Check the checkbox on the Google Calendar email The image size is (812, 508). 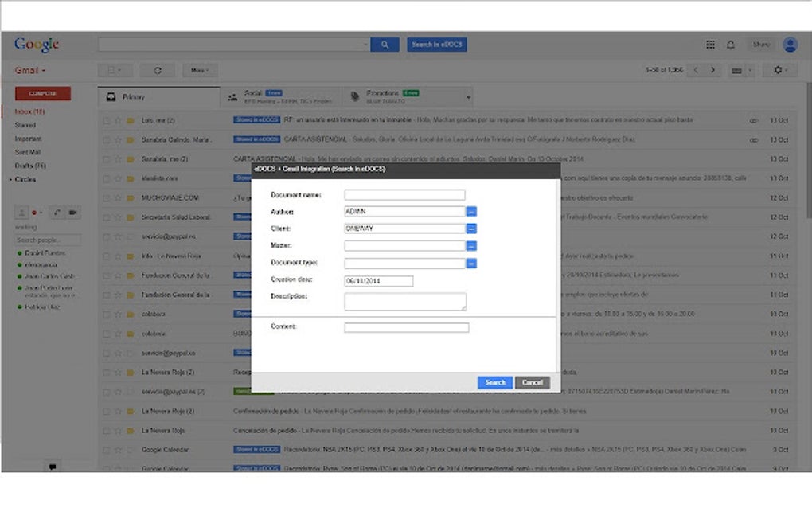coord(106,450)
